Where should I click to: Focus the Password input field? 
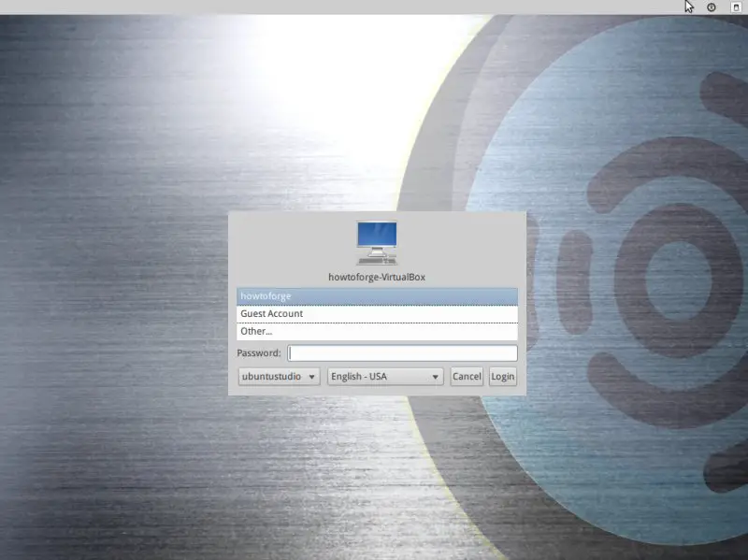point(402,353)
